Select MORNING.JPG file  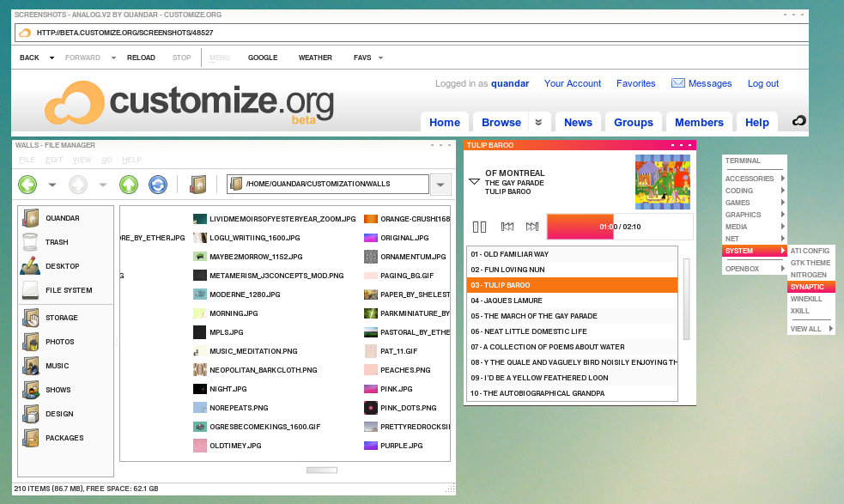coord(226,313)
